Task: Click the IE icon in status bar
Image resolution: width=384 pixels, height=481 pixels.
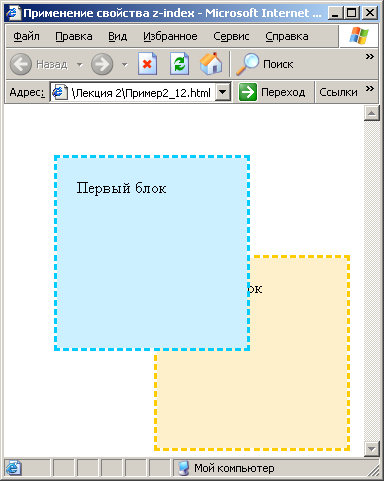Action: tap(13, 468)
